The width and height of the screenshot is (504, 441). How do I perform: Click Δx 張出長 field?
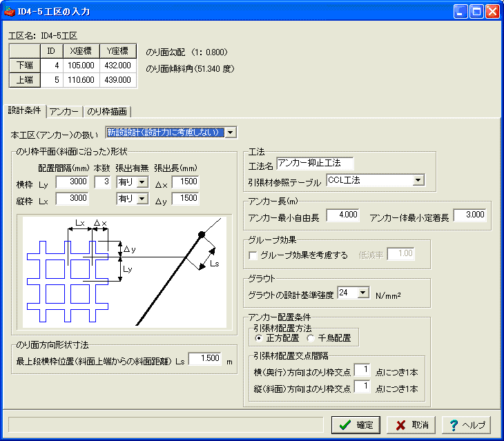point(186,182)
